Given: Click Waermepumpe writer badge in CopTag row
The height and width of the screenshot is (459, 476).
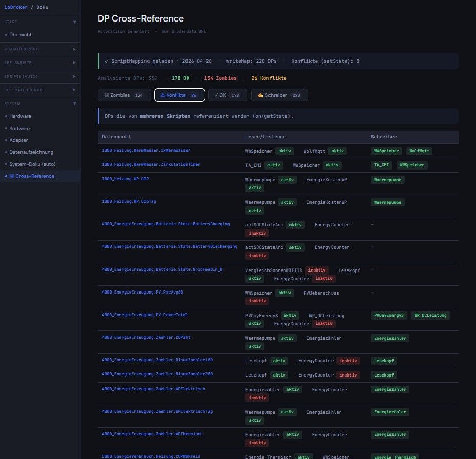Looking at the screenshot, I should click(x=387, y=202).
